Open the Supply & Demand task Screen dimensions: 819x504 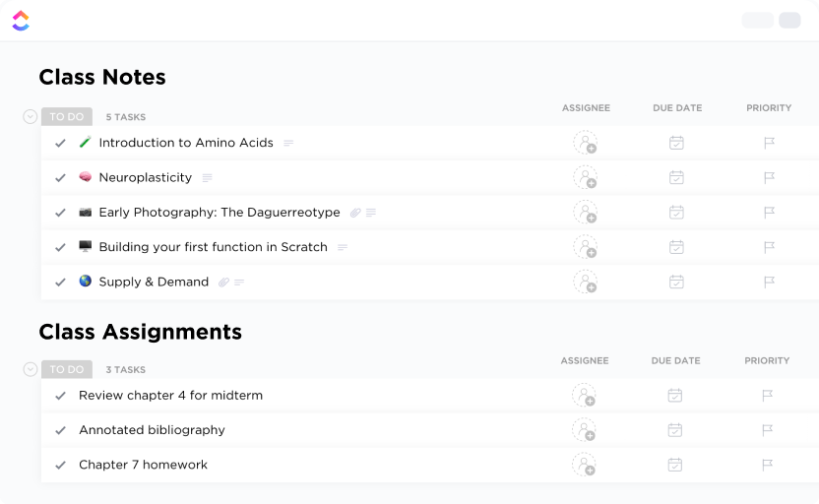coord(154,282)
